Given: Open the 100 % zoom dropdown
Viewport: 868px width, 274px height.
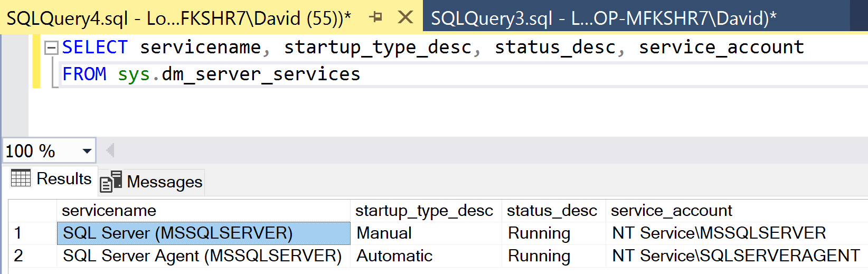Looking at the screenshot, I should (x=87, y=152).
